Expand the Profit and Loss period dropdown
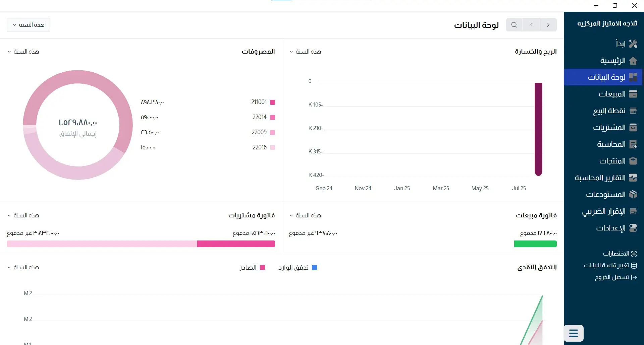This screenshot has height=345, width=644. click(305, 52)
